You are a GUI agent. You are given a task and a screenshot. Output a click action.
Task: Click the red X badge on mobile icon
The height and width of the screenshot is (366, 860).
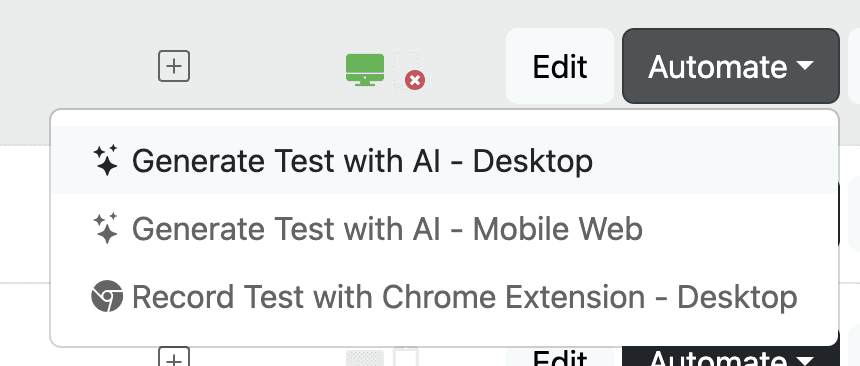pyautogui.click(x=415, y=81)
